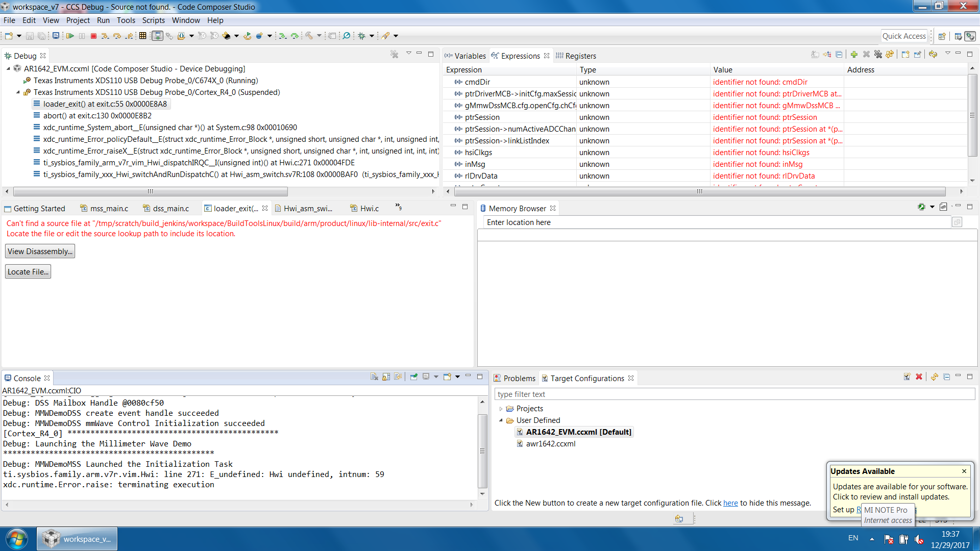Click the View Disassembly button
This screenshot has width=980, height=551.
pos(40,252)
